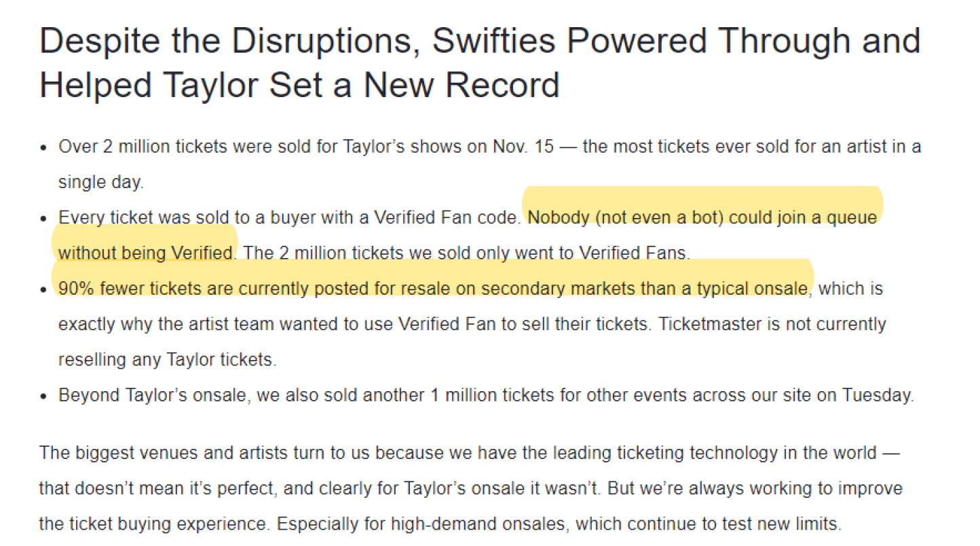
Task: Click the paragraph starting "The biggest venues and artists"
Action: [x=470, y=488]
